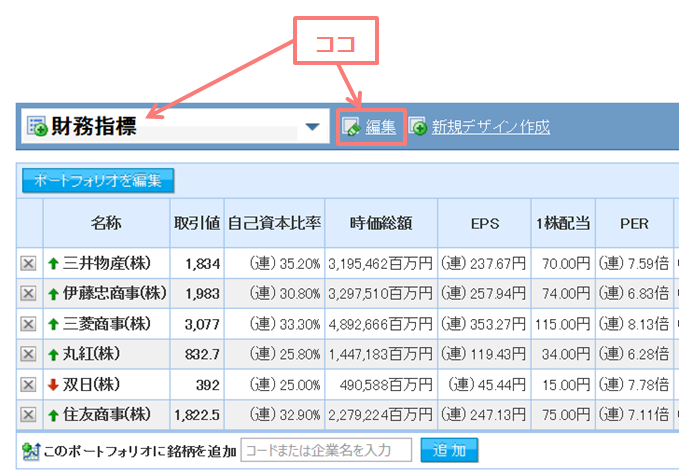Click green up arrow beside 丸紅(株)
Screen dimensions: 693x476
(53, 354)
